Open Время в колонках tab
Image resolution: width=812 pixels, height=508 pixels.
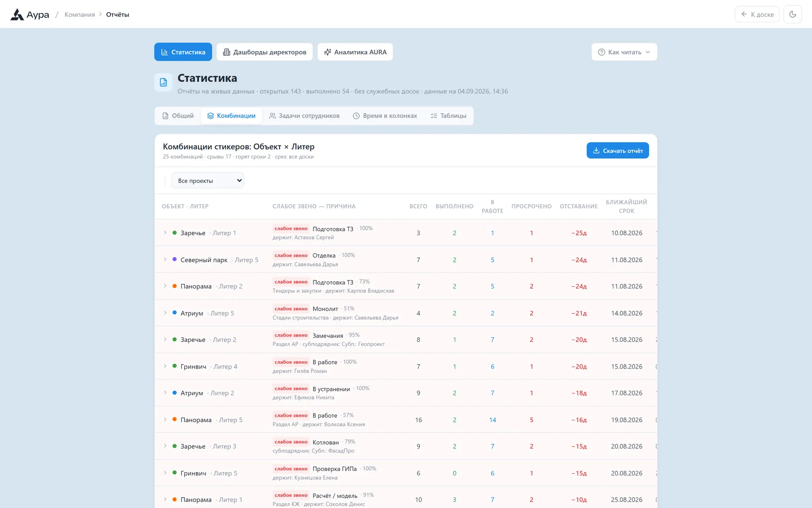[385, 116]
